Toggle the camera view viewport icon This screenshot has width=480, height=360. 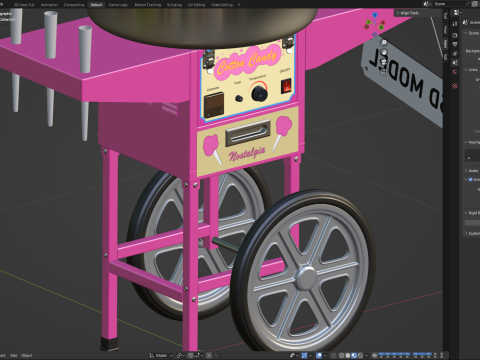coord(384,62)
